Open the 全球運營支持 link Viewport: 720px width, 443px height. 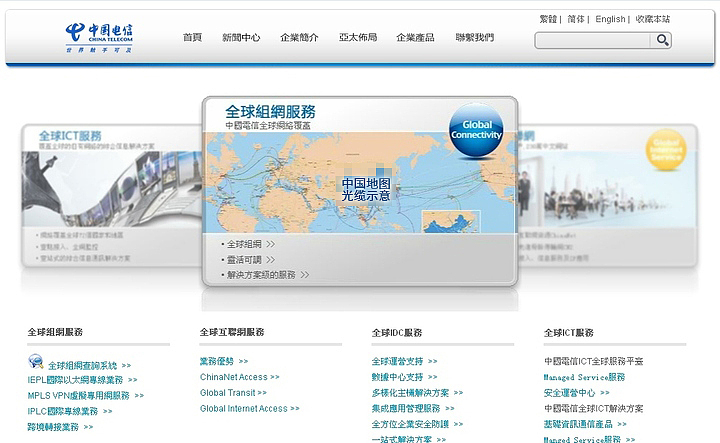398,361
